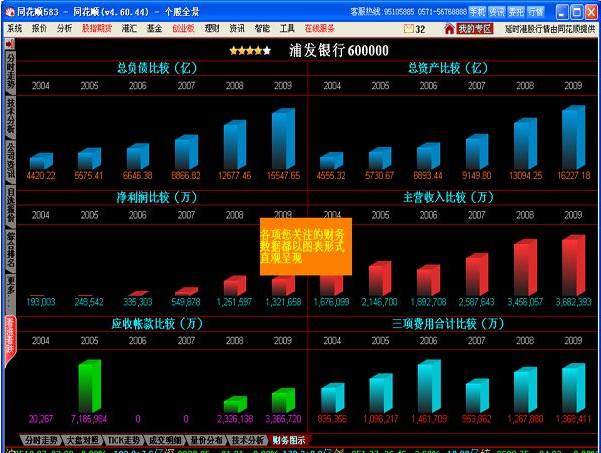Click the value 4420.22
Image resolution: width=601 pixels, height=453 pixels.
[x=41, y=176]
